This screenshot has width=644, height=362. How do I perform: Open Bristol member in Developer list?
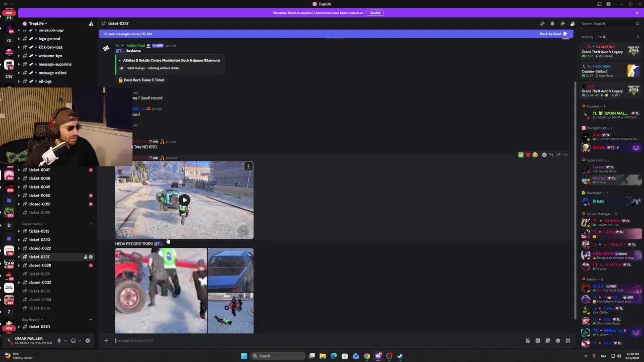[611, 201]
